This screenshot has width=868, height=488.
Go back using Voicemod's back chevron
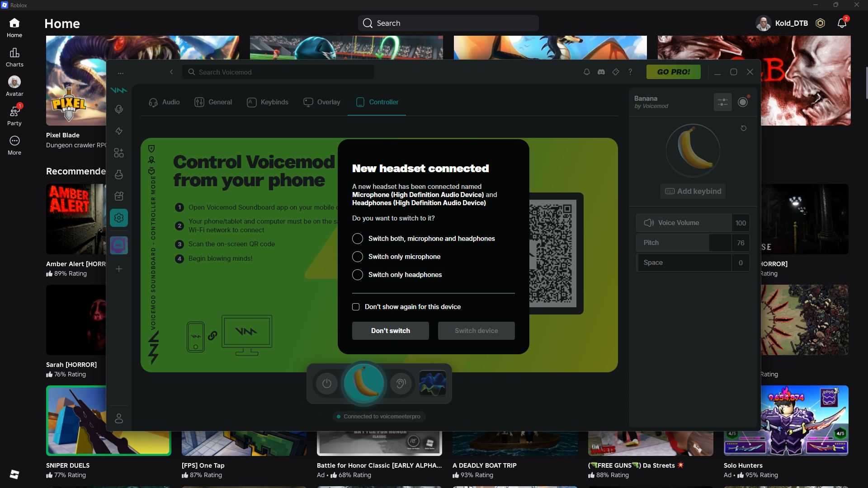click(x=171, y=72)
